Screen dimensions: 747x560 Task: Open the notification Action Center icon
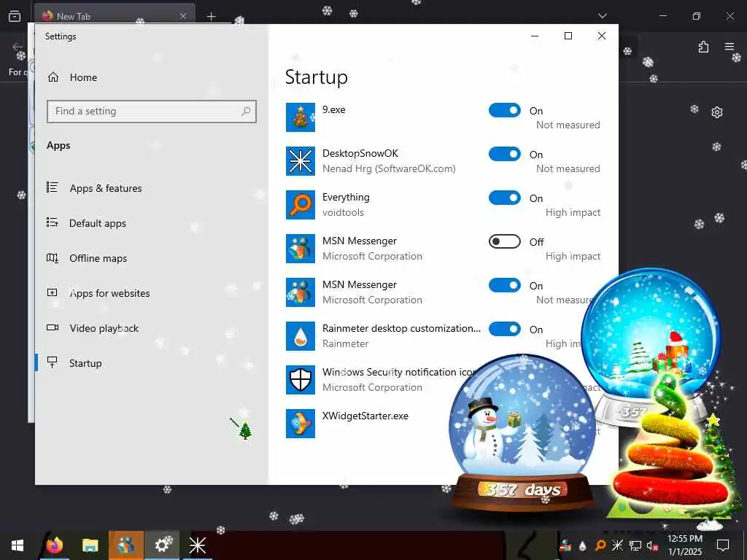(x=723, y=545)
